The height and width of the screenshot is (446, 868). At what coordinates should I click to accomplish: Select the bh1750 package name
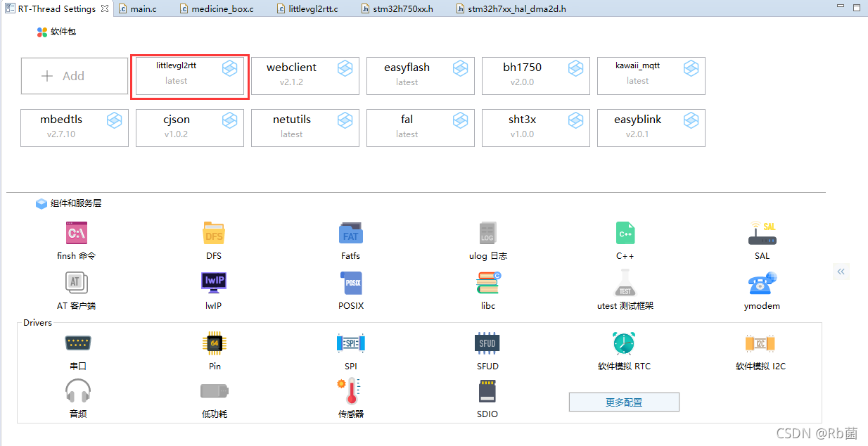click(523, 68)
